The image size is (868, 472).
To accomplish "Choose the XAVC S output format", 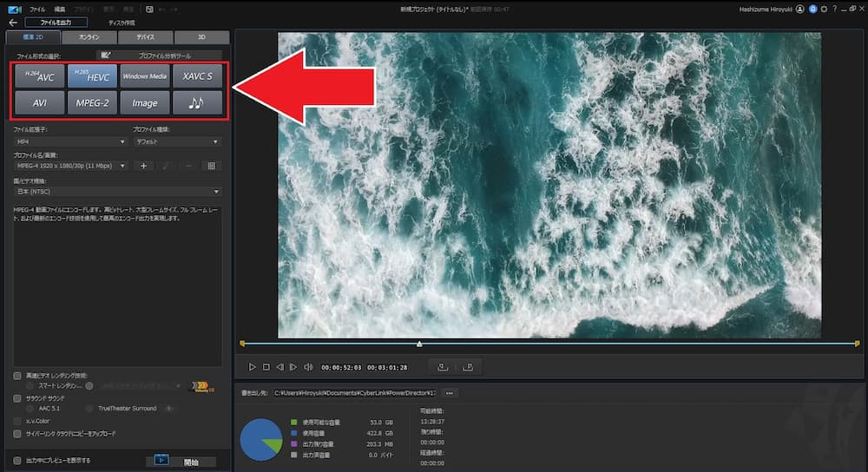I will coord(197,75).
